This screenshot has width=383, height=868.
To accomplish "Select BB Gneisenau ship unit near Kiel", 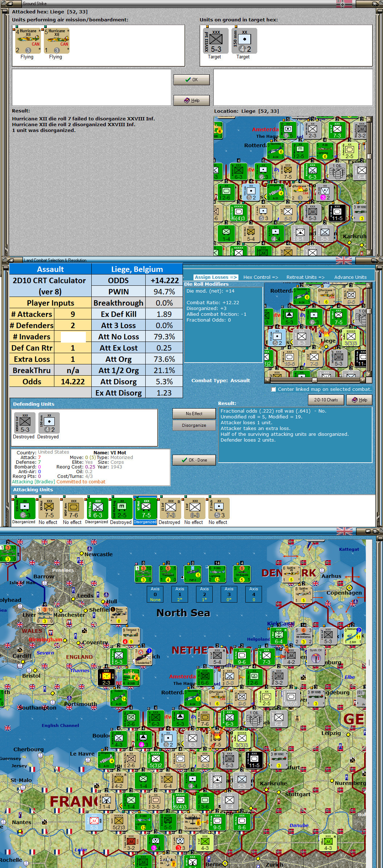I will (x=303, y=636).
